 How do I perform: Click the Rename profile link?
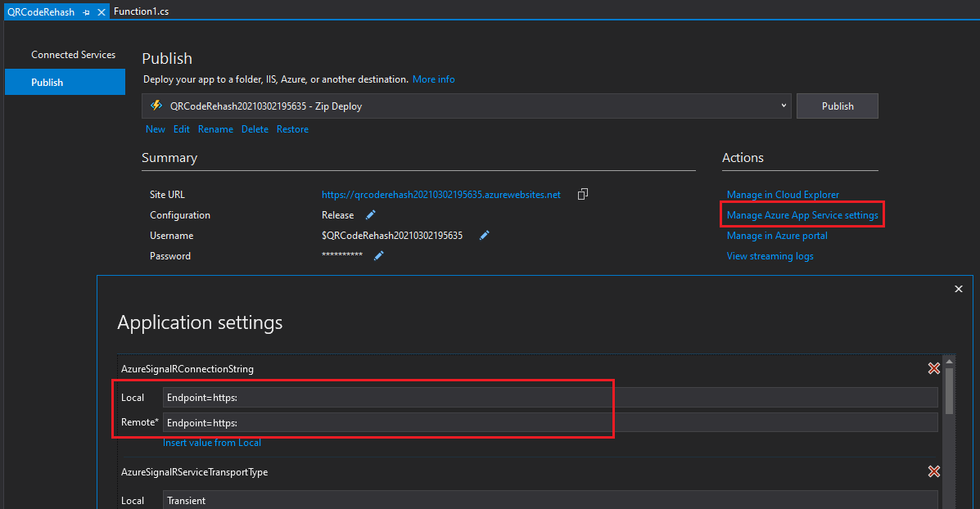pyautogui.click(x=215, y=129)
